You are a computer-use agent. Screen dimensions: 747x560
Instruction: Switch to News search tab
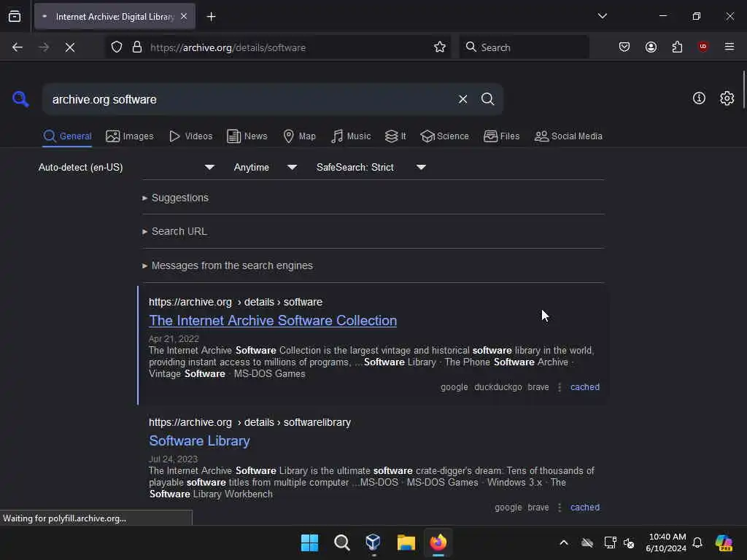pos(247,136)
